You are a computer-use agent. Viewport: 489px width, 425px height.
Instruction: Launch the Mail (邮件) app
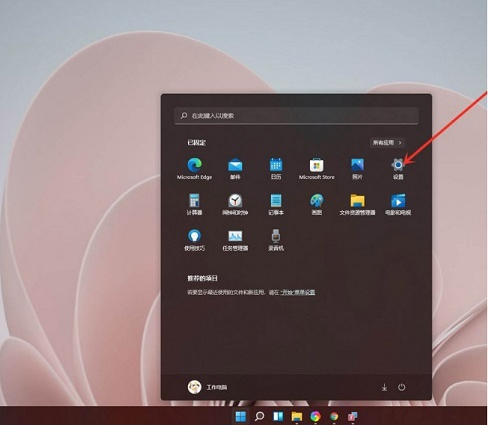coord(235,169)
